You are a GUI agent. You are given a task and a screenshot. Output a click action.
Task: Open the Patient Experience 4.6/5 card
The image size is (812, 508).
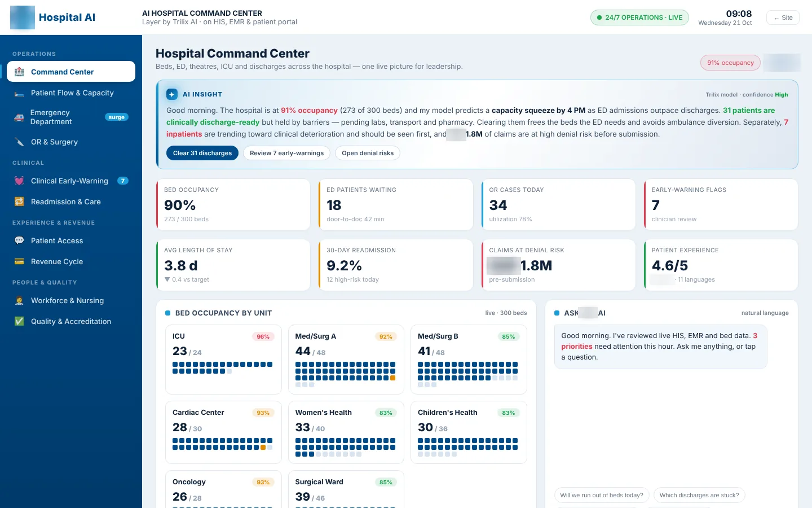(721, 265)
